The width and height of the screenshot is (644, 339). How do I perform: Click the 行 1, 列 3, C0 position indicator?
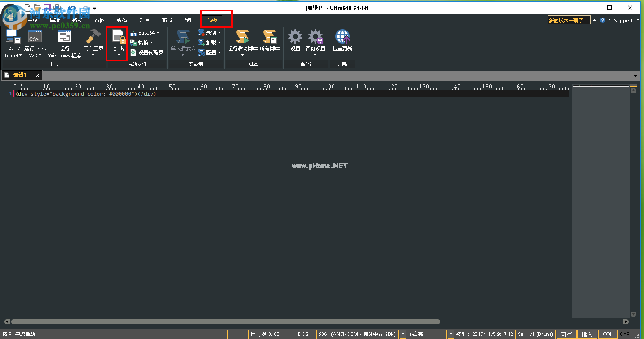point(265,334)
